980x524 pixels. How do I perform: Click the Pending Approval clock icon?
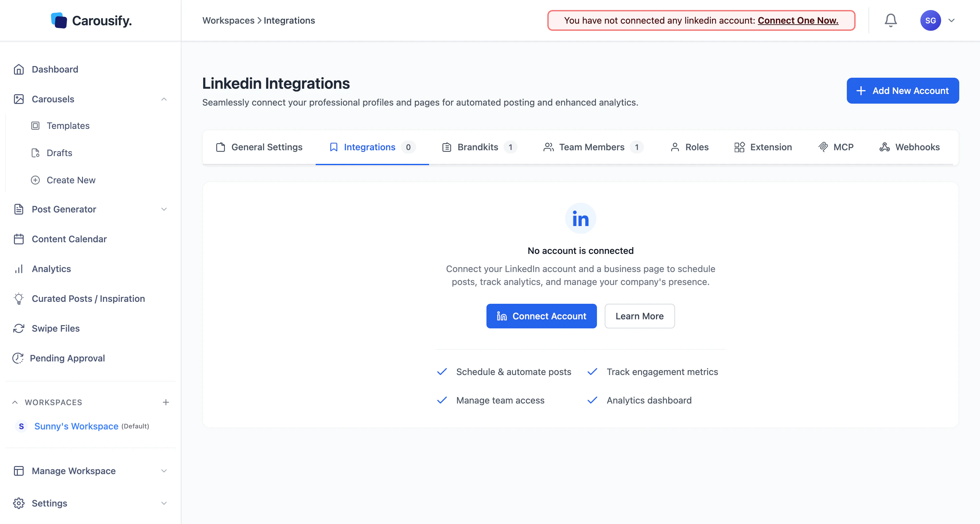[x=18, y=358]
